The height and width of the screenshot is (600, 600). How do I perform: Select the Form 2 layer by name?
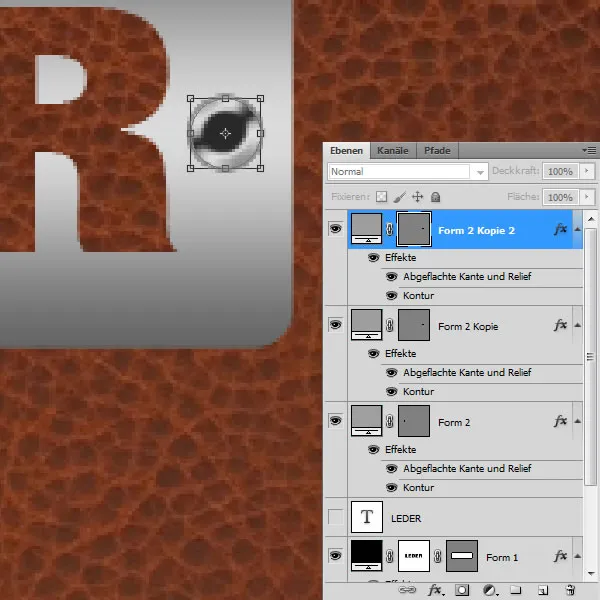(454, 422)
